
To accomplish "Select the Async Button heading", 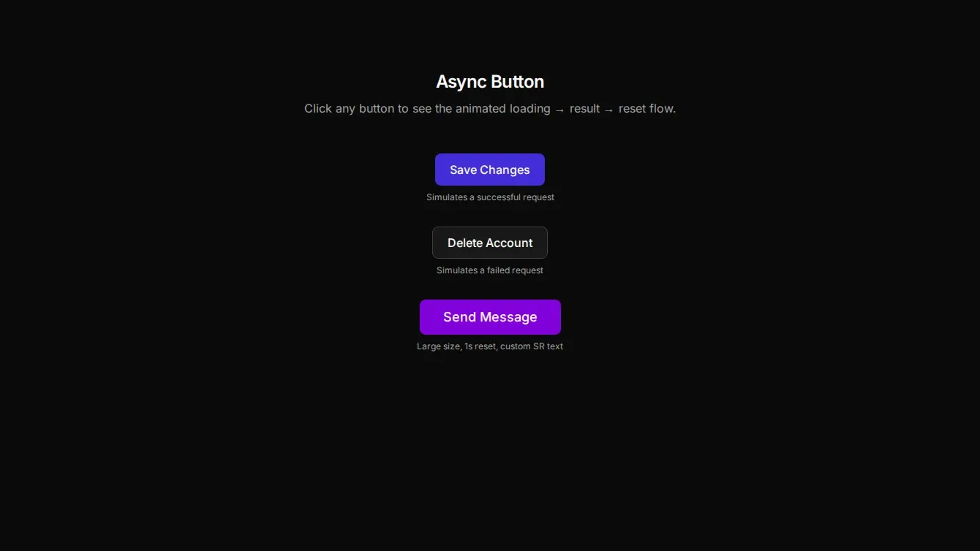I will [x=490, y=82].
